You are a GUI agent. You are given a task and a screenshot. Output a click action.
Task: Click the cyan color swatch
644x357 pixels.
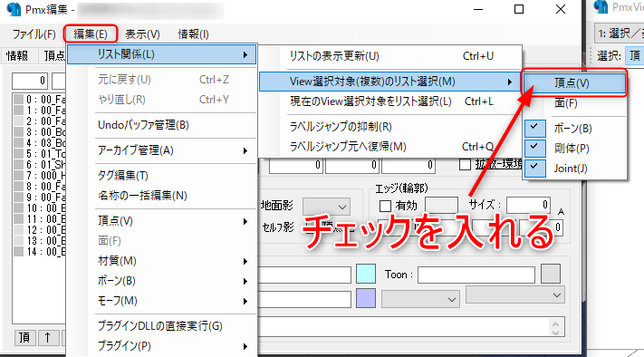366,274
